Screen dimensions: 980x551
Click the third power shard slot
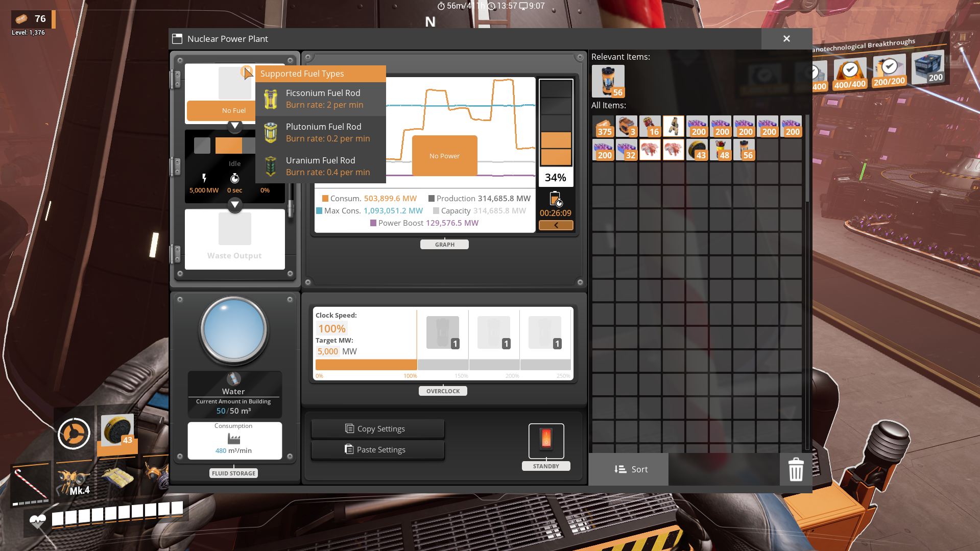coord(545,332)
